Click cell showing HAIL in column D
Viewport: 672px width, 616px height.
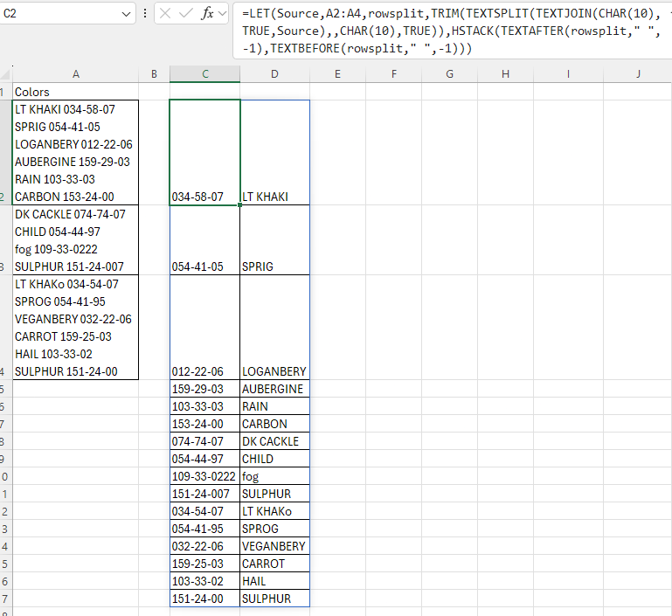coord(274,581)
